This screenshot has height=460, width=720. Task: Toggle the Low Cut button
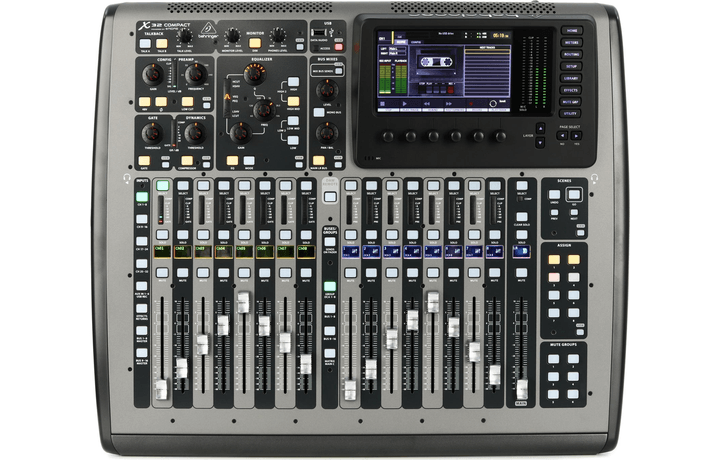tap(187, 101)
